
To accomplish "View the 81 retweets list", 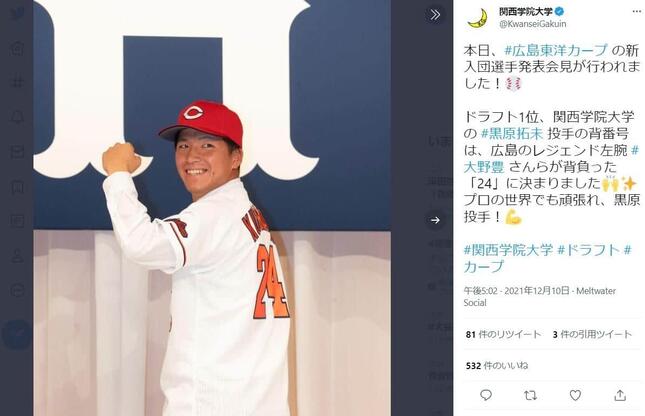I will 503,335.
